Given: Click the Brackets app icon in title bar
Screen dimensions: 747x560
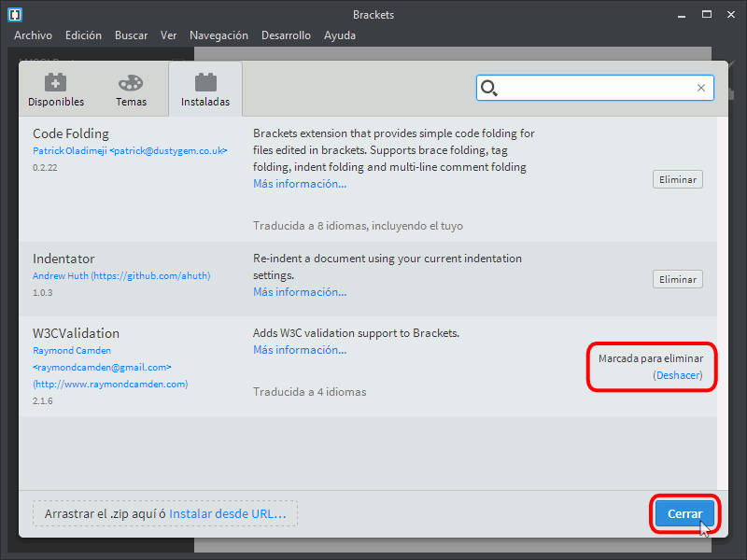Looking at the screenshot, I should coord(15,15).
